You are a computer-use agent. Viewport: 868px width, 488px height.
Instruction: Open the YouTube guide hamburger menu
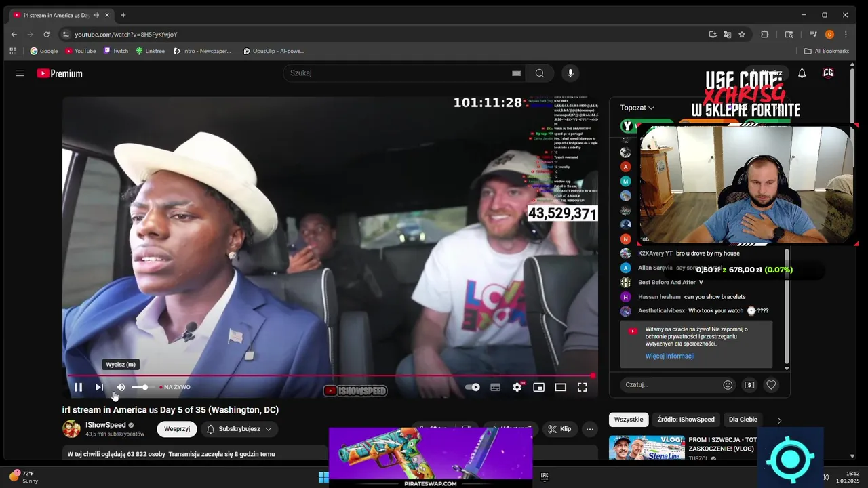click(20, 73)
